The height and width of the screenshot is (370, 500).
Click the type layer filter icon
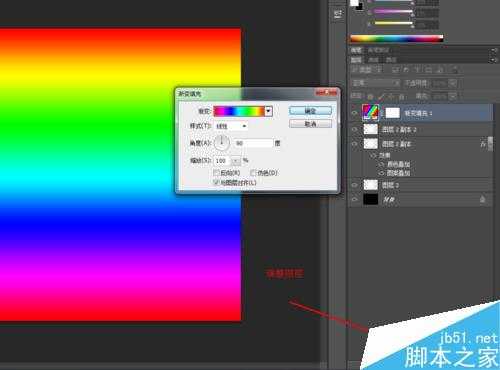tap(417, 70)
